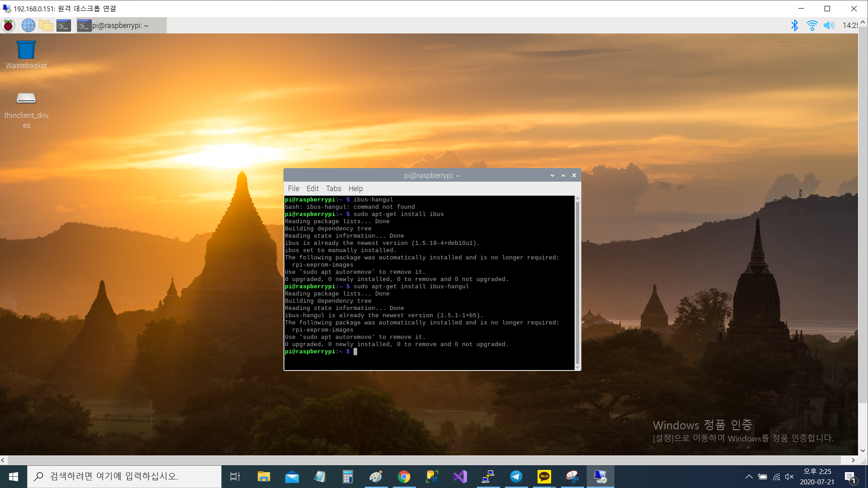Click the remote desktop horizontal scrollbar
Viewport: 868px width, 488px height.
click(x=424, y=460)
